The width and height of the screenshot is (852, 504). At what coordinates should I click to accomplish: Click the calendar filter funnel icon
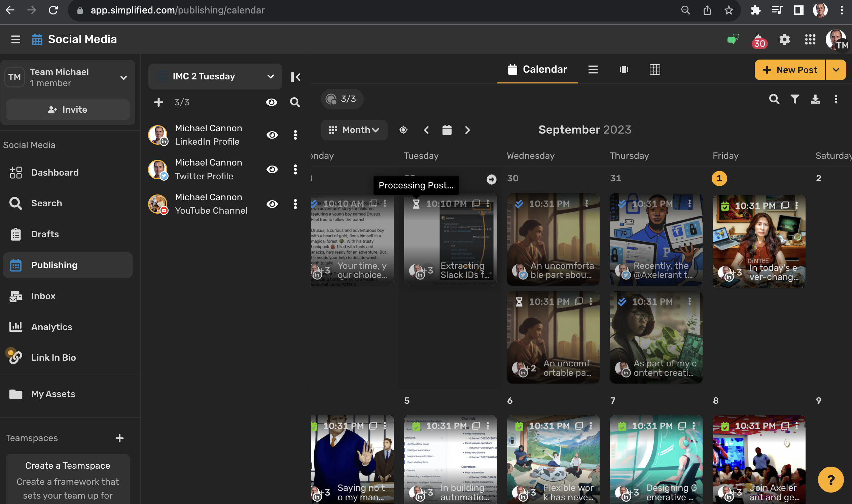point(794,99)
